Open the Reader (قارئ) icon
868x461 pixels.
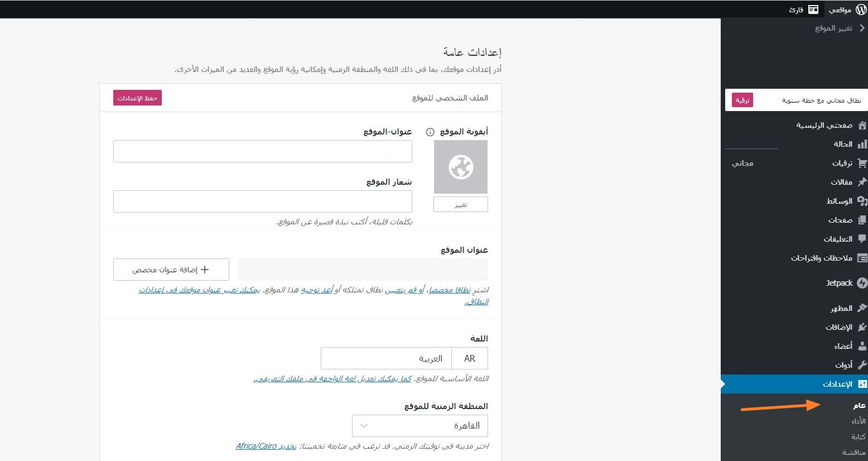point(813,9)
